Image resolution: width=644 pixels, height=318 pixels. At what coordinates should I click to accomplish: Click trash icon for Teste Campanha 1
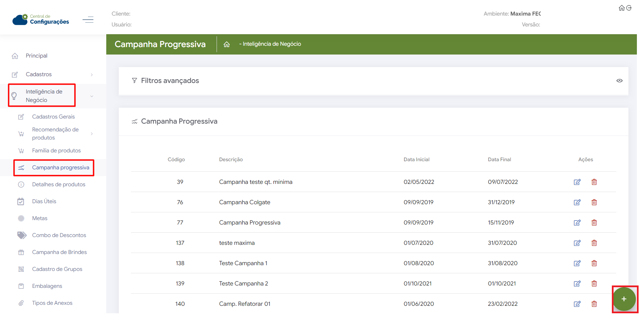594,263
